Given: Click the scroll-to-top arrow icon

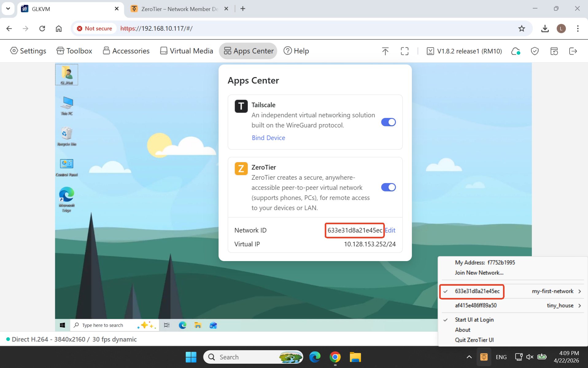Looking at the screenshot, I should pos(385,51).
